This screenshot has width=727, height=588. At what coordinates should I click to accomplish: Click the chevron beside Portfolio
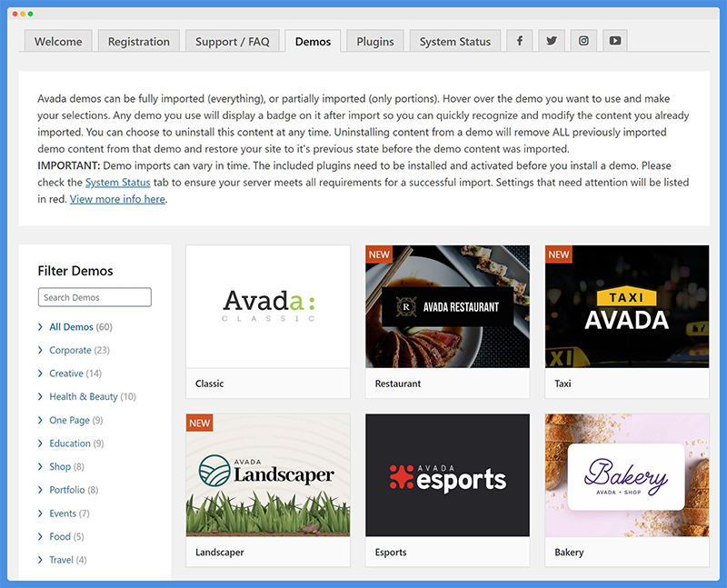coord(40,490)
